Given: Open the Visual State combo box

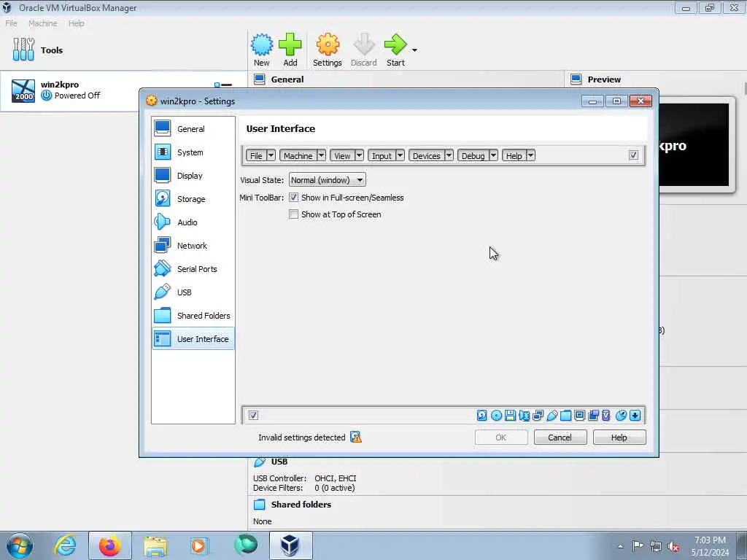Looking at the screenshot, I should [x=328, y=180].
